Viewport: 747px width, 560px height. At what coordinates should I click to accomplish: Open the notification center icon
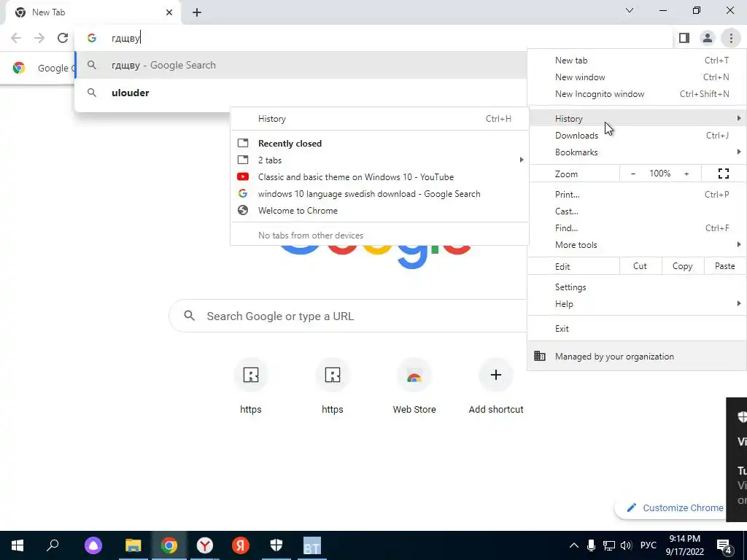pos(724,545)
